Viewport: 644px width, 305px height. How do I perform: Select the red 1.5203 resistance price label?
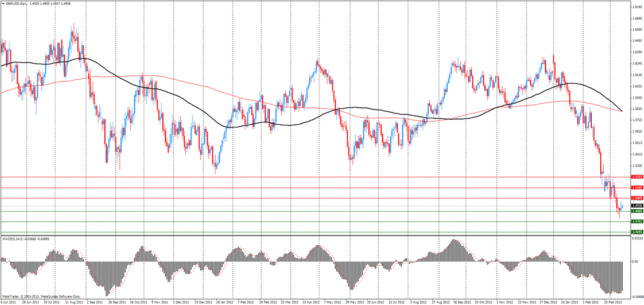click(x=637, y=177)
